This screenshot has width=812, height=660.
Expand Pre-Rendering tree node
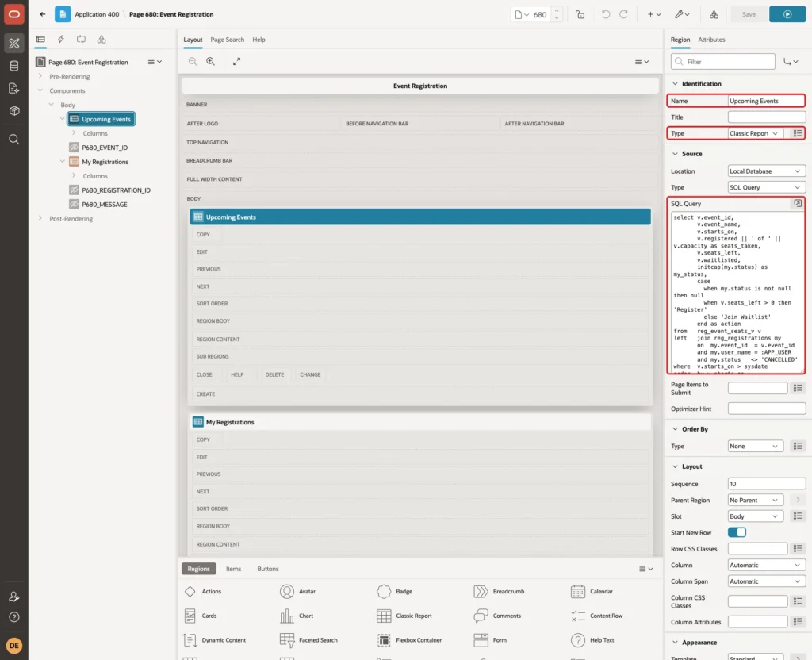tap(40, 76)
